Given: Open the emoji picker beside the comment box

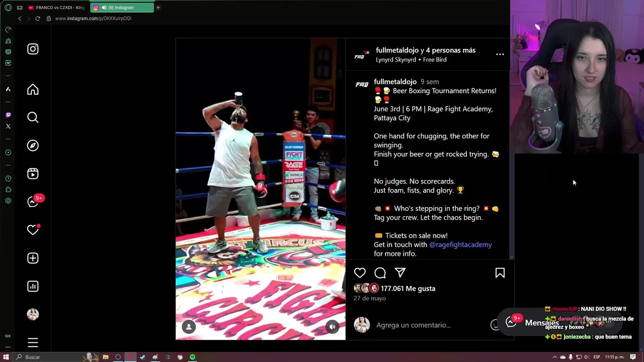Looking at the screenshot, I should (495, 325).
